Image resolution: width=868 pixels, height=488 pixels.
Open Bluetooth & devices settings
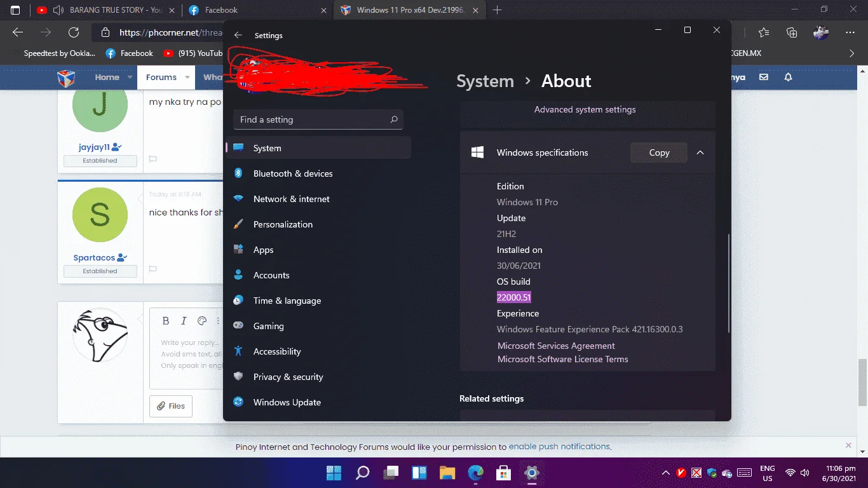pos(319,173)
